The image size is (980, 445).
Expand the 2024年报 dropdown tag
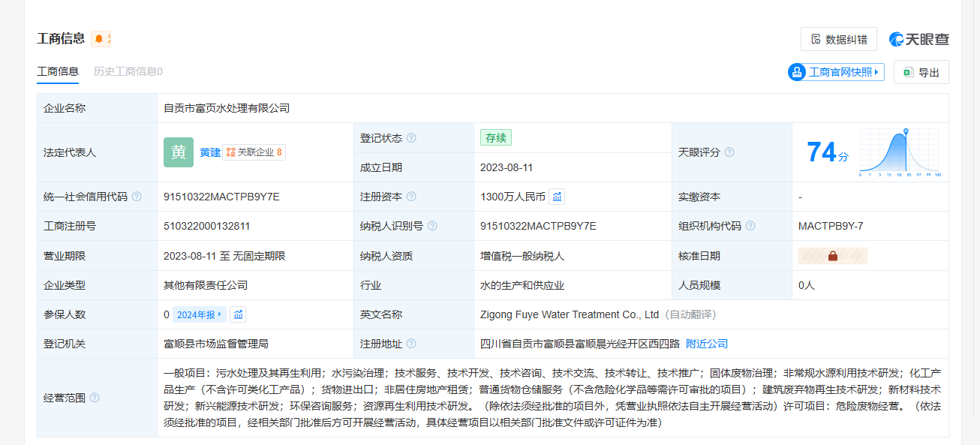[x=200, y=314]
